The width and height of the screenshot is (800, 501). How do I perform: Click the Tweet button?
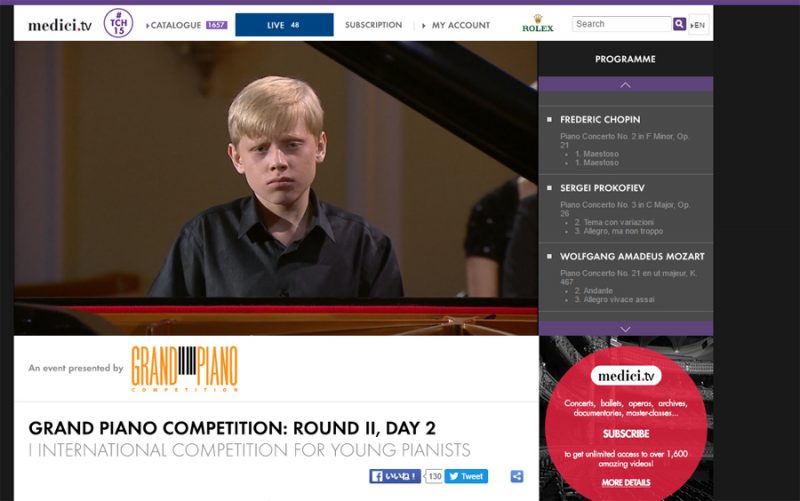[x=466, y=476]
